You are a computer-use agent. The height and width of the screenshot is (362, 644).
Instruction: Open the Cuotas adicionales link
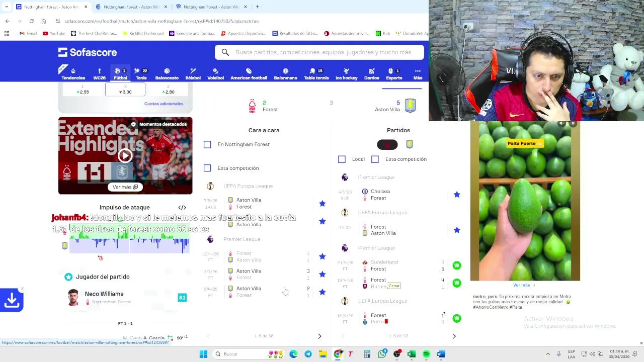164,104
